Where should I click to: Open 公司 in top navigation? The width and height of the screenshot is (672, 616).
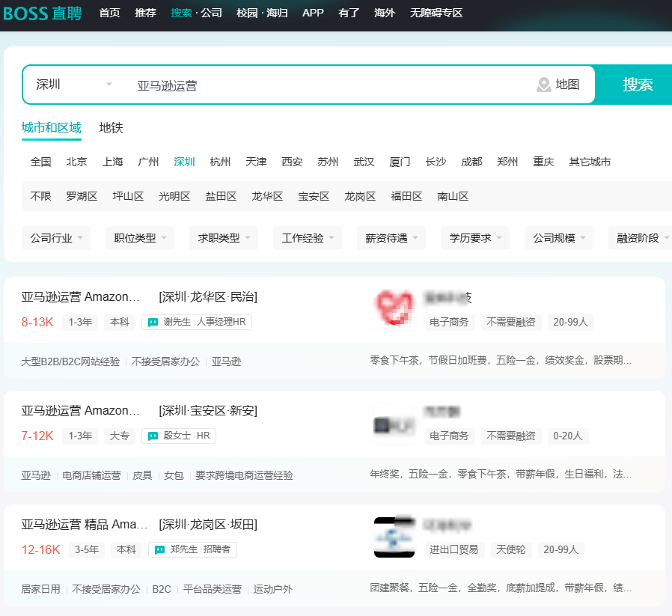coord(211,13)
